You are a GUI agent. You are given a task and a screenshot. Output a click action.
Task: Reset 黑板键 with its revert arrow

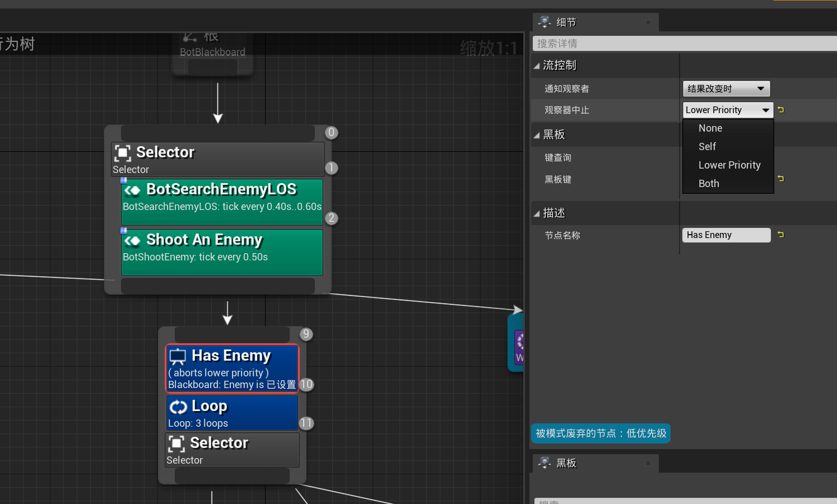click(x=780, y=178)
